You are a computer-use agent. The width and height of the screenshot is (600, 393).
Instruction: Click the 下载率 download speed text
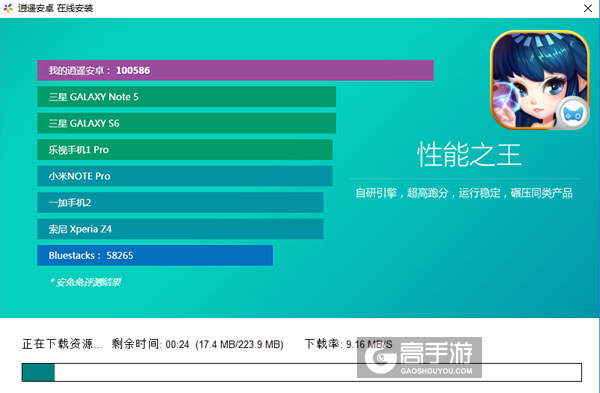[x=349, y=344]
